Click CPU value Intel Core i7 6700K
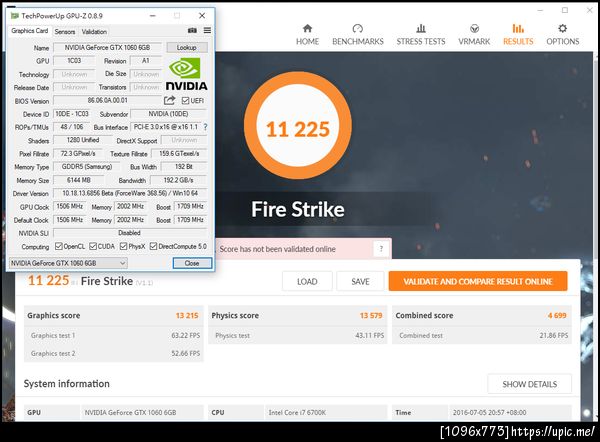The width and height of the screenshot is (600, 442). (297, 413)
